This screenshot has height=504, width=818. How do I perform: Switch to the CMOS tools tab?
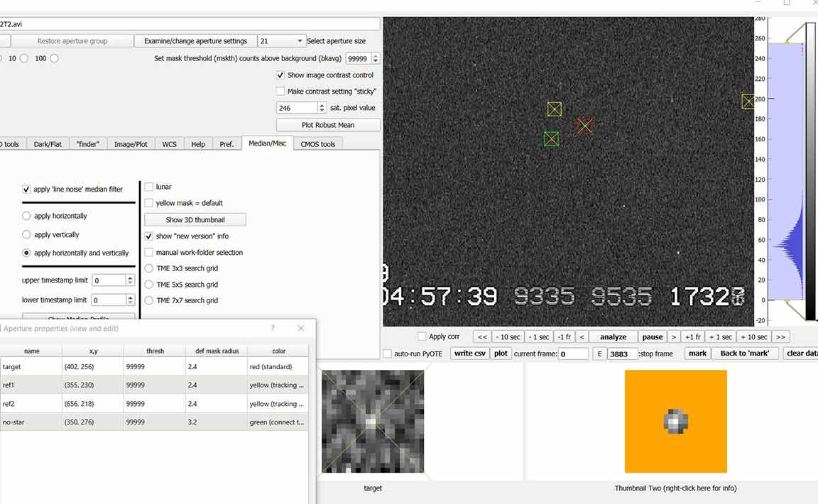317,144
